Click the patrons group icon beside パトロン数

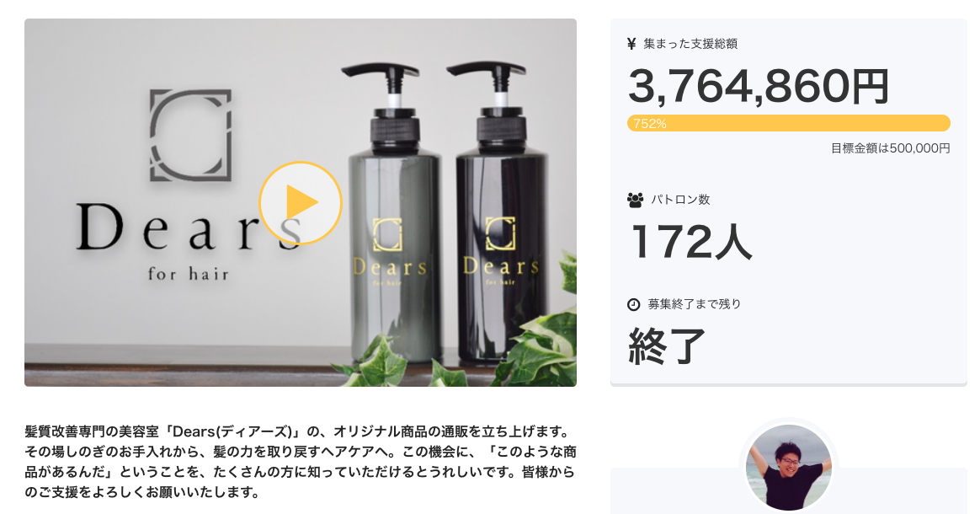(x=635, y=200)
